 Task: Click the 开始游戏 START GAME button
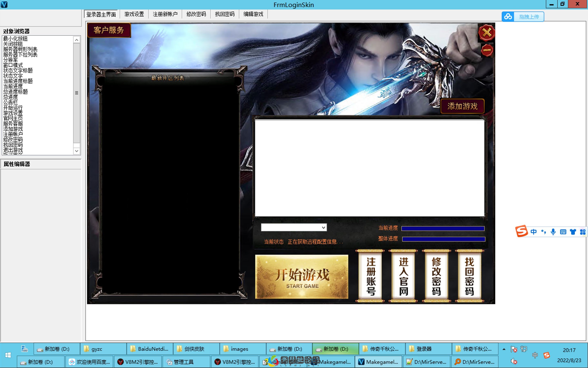click(302, 277)
